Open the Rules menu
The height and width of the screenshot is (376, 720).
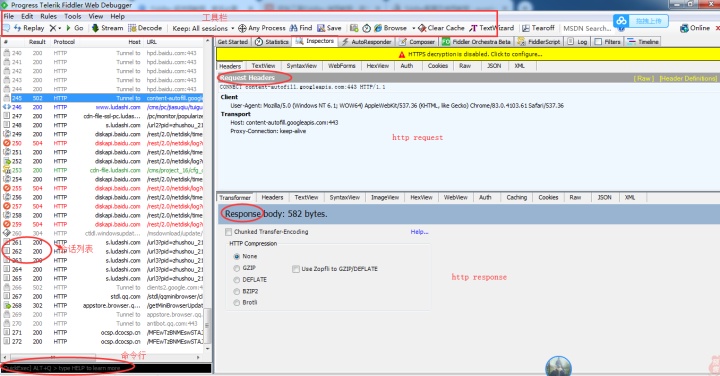click(48, 16)
